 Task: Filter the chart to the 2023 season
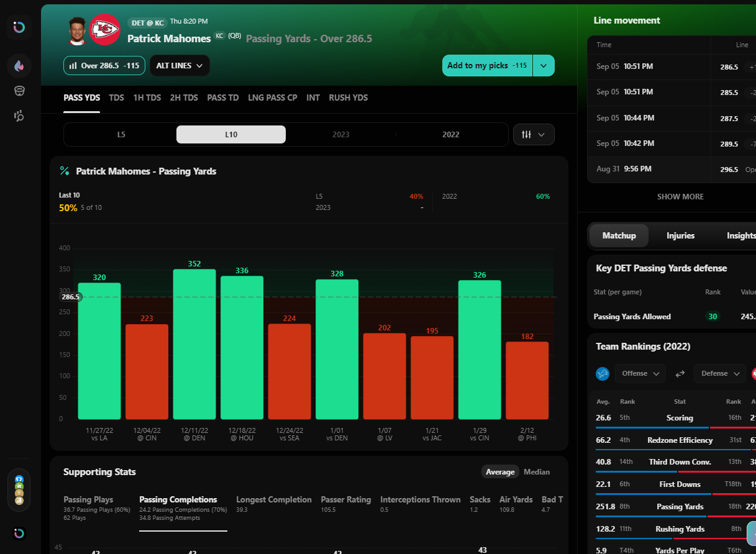(341, 134)
